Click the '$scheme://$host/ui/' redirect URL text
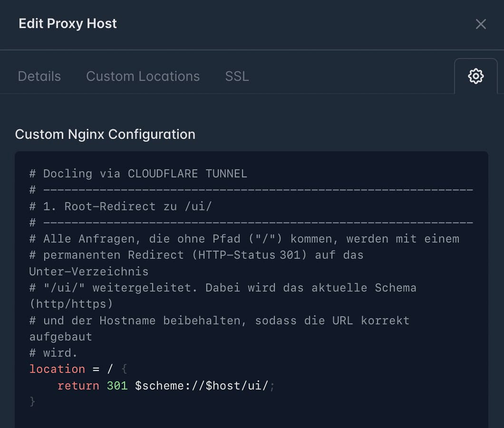The height and width of the screenshot is (428, 504). [202, 385]
